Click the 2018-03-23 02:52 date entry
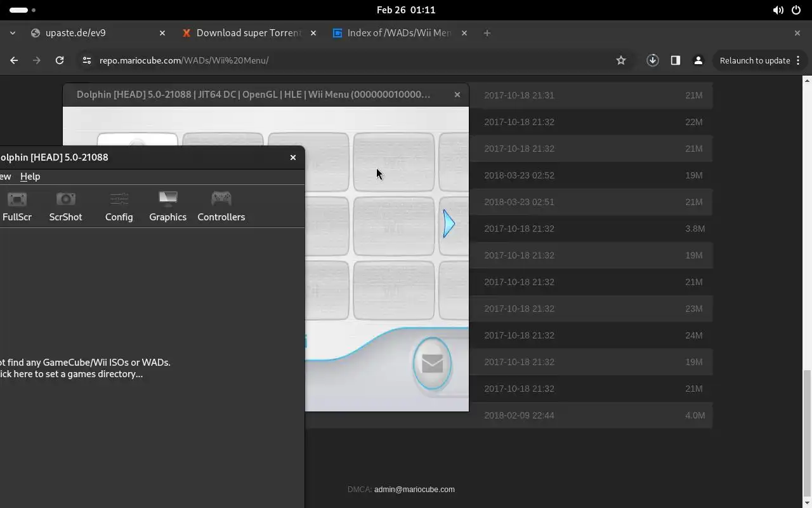Viewport: 812px width, 508px height. 519,175
